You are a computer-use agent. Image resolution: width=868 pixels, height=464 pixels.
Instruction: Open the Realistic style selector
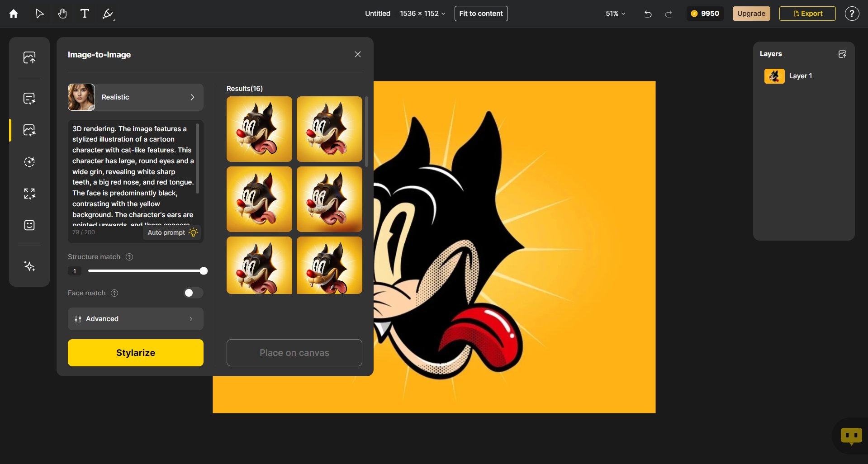(x=136, y=97)
